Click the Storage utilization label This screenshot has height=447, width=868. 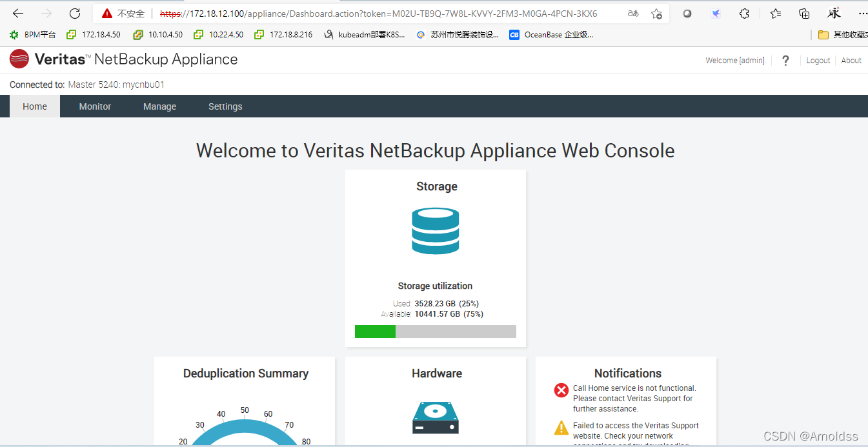coord(436,286)
